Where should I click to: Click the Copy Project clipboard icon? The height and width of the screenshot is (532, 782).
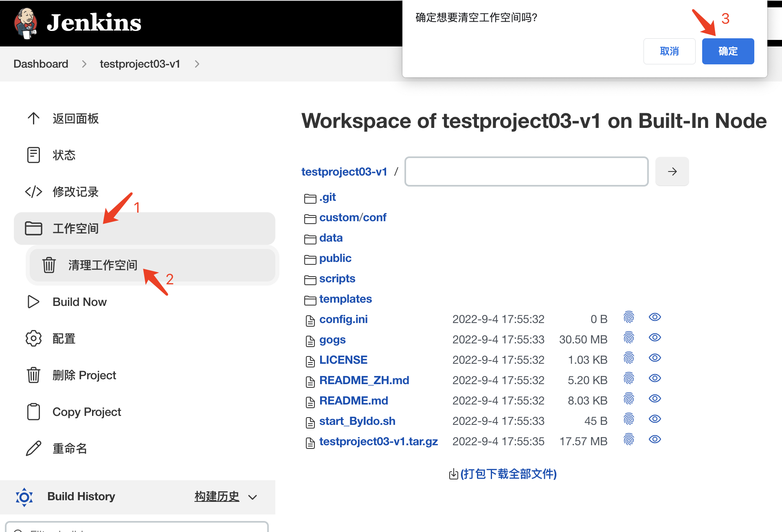33,412
